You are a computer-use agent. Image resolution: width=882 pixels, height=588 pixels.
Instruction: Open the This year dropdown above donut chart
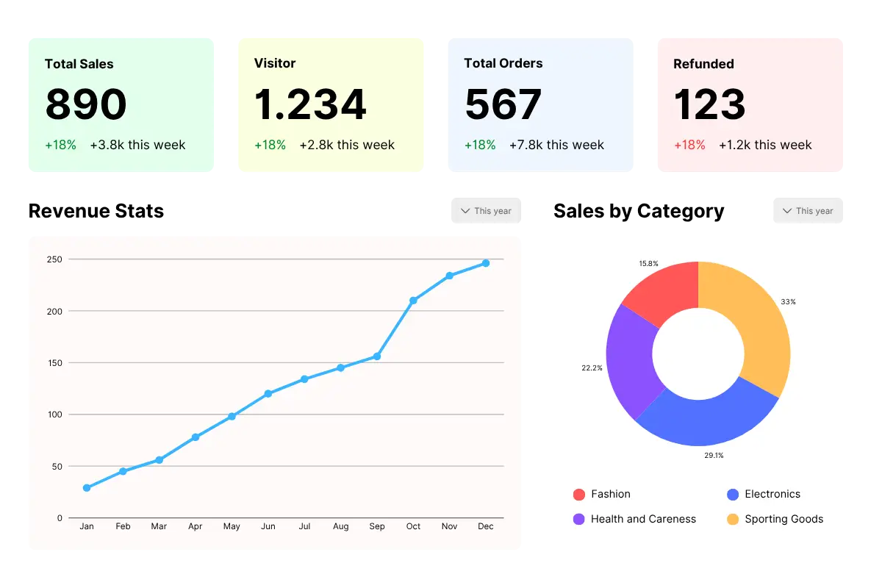[x=808, y=211]
